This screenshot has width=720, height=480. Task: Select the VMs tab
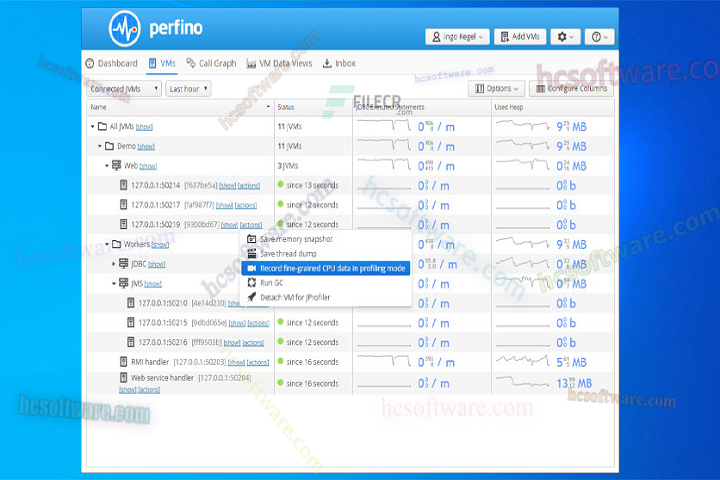(x=162, y=63)
